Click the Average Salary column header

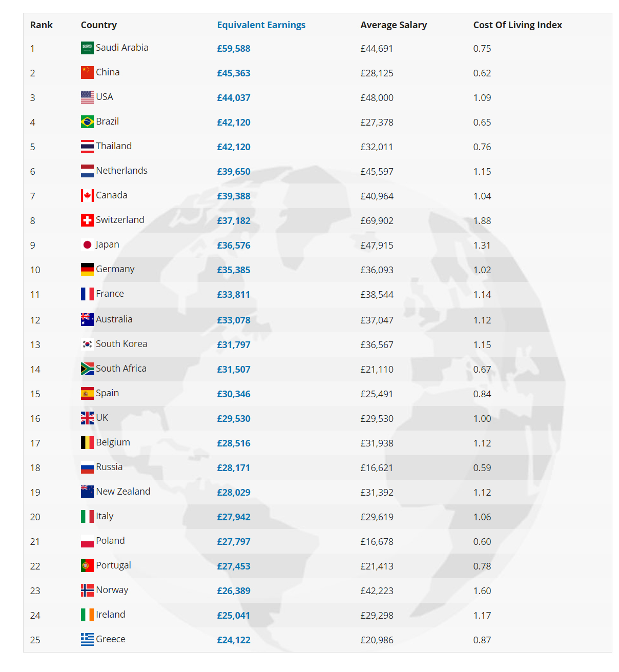394,25
